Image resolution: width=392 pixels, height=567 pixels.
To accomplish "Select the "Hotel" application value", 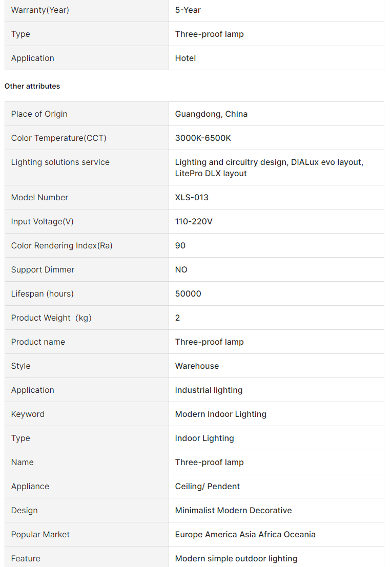I will click(x=185, y=58).
